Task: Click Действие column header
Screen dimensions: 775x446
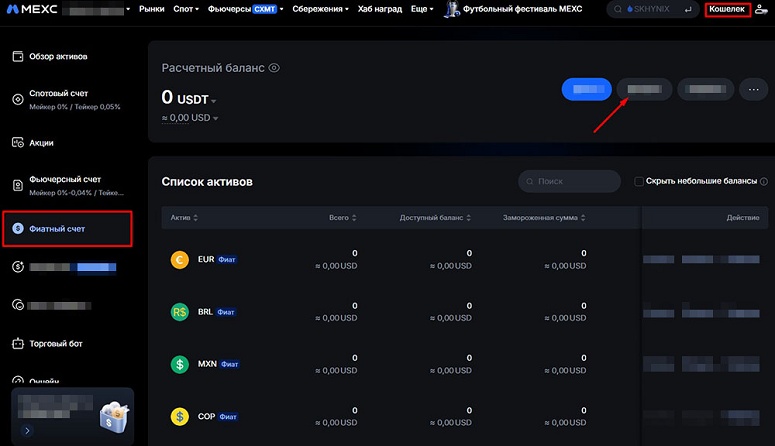Action: point(743,218)
